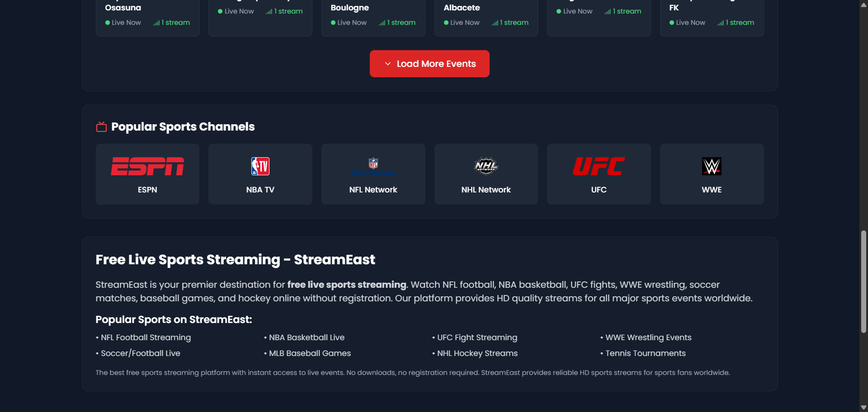Image resolution: width=868 pixels, height=412 pixels.
Task: Open the UFC channel logo
Action: [599, 166]
